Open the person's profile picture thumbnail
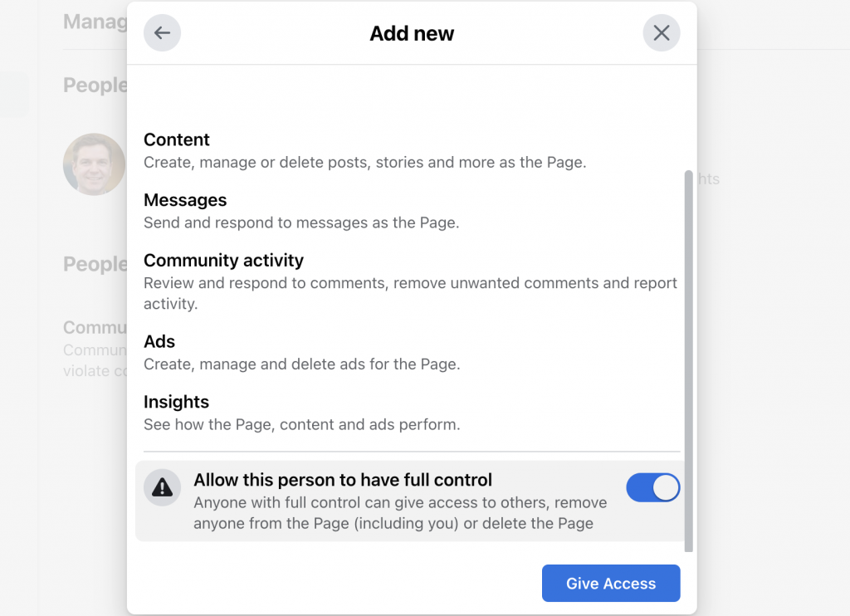 (x=94, y=164)
